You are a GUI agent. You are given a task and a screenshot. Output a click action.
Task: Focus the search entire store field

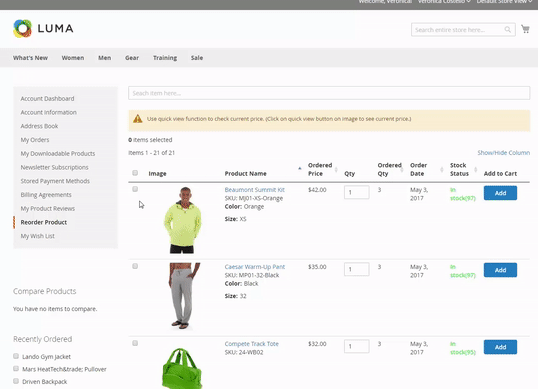463,30
